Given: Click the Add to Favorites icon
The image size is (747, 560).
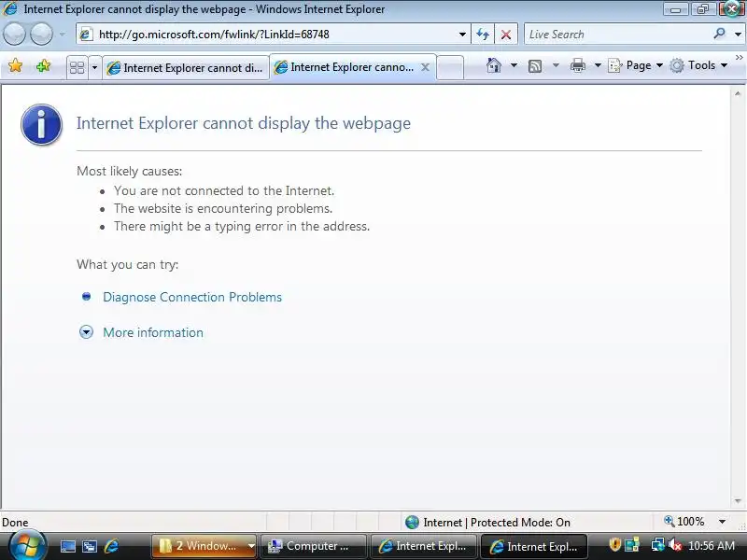Looking at the screenshot, I should (x=43, y=65).
